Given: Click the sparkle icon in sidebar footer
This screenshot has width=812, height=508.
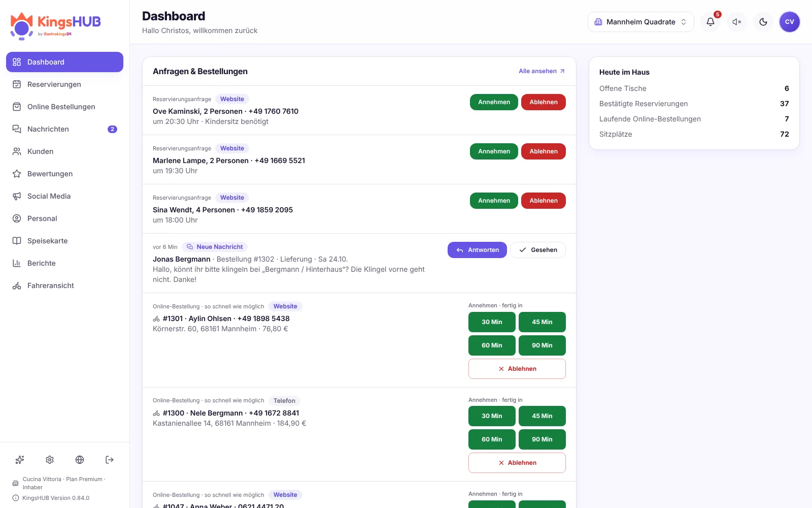Looking at the screenshot, I should 20,460.
